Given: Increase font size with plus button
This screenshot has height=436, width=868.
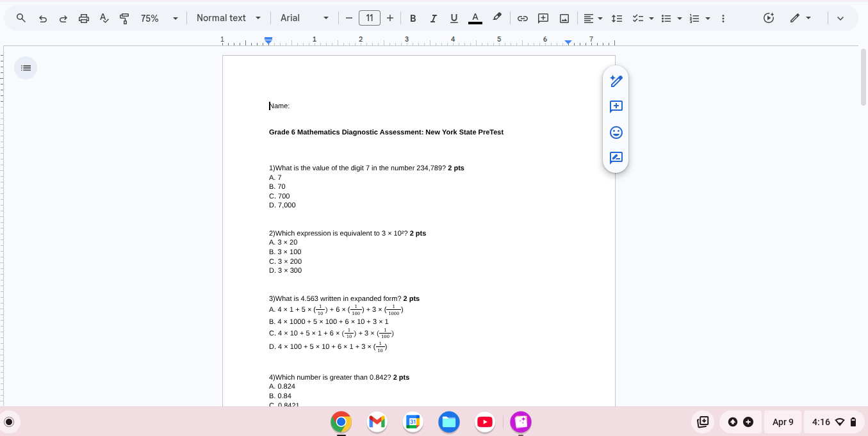Looking at the screenshot, I should pyautogui.click(x=390, y=18).
